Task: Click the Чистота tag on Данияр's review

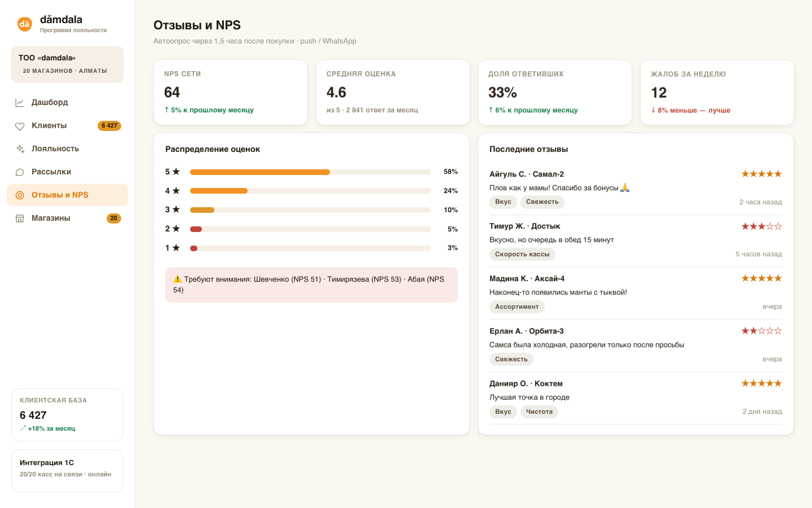Action: (x=539, y=412)
